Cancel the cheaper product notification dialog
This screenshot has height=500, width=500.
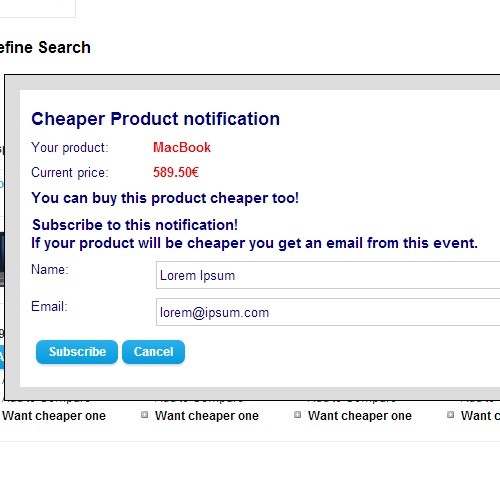(153, 352)
